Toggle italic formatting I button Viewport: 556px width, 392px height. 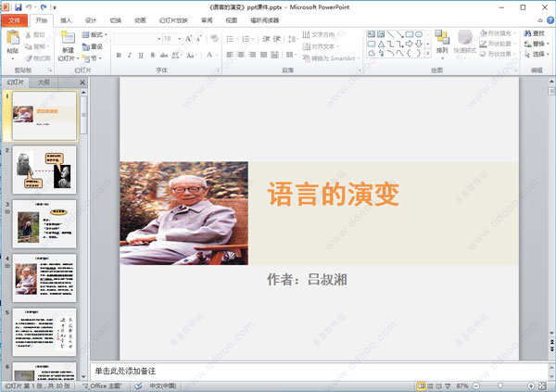pos(130,55)
